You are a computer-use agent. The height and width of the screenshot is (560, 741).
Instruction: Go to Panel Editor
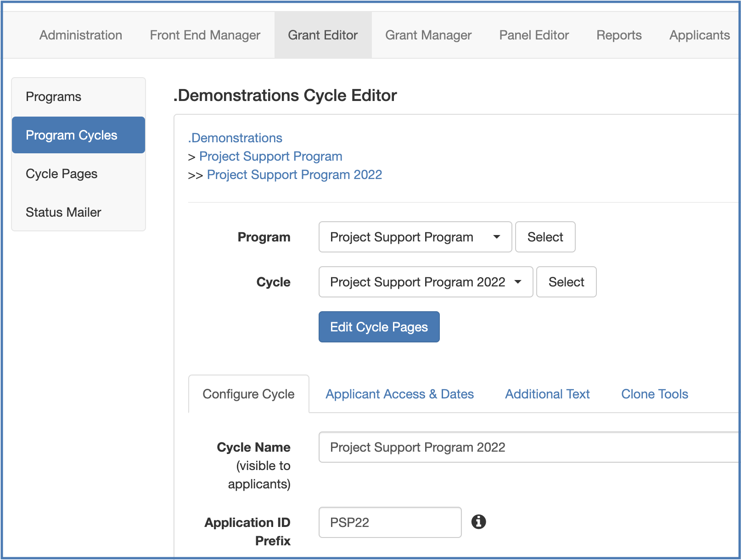coord(534,35)
